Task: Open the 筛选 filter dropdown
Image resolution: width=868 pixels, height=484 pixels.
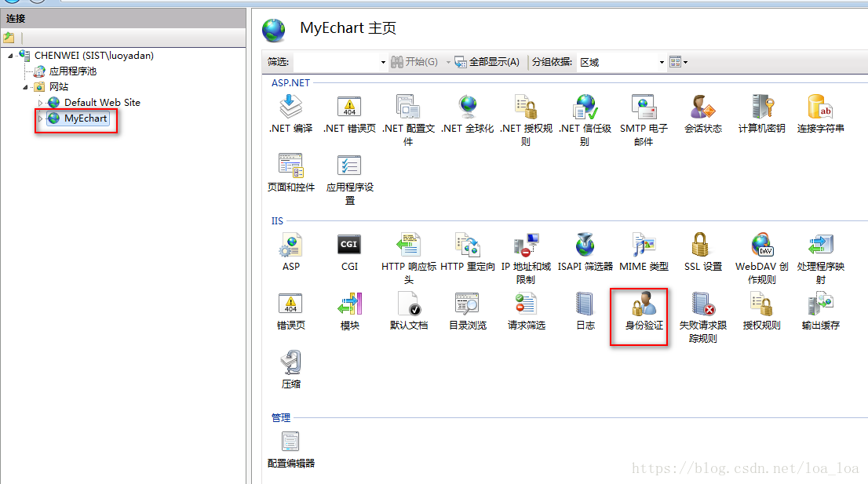Action: 382,62
